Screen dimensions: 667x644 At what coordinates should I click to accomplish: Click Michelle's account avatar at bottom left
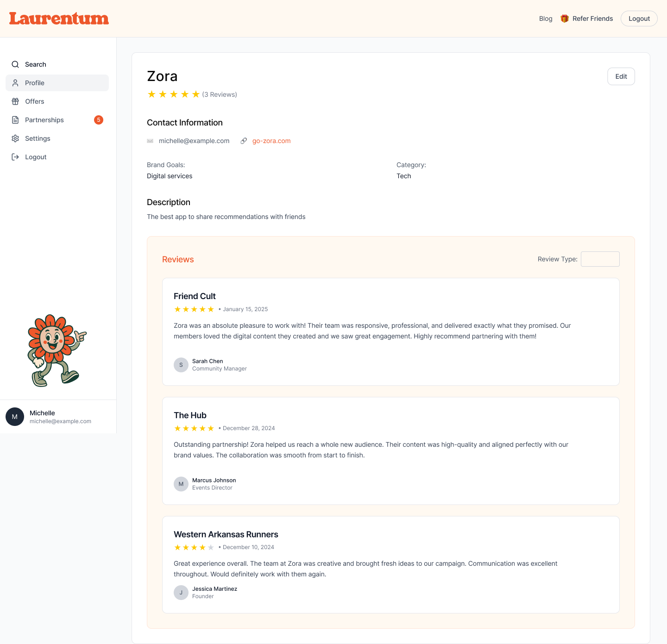click(15, 417)
